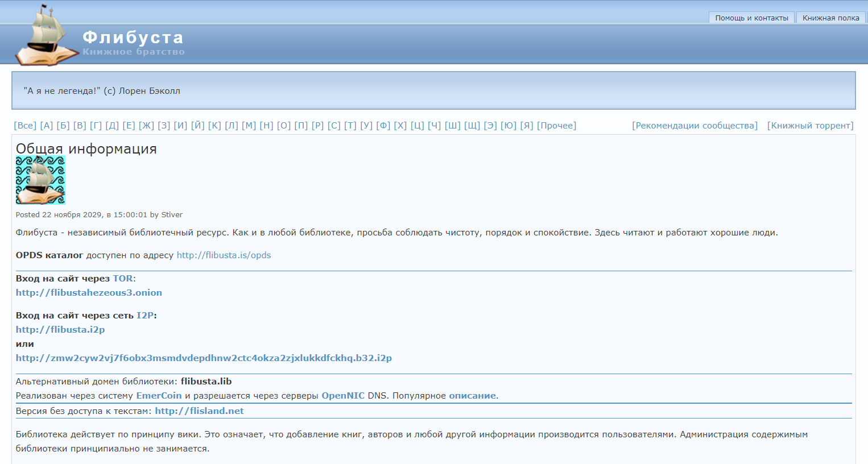
Task: Open Рекомендации сообщества link
Action: pyautogui.click(x=695, y=126)
